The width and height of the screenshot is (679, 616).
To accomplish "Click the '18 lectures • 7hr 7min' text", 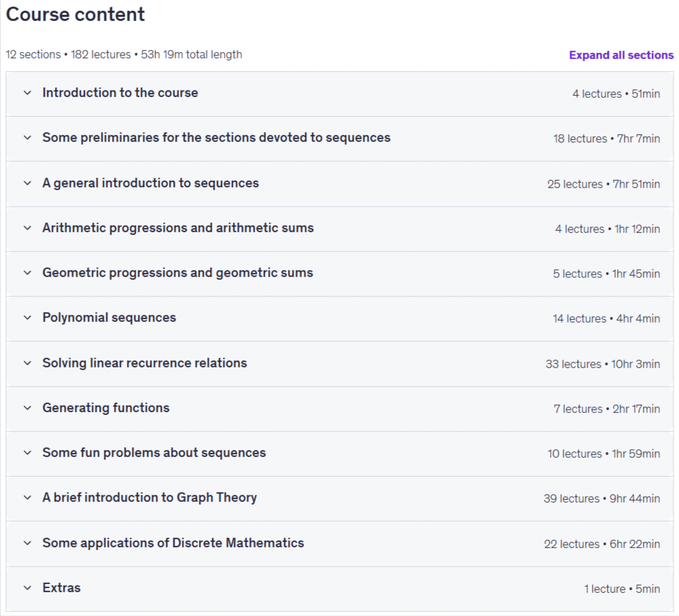I will pyautogui.click(x=606, y=139).
